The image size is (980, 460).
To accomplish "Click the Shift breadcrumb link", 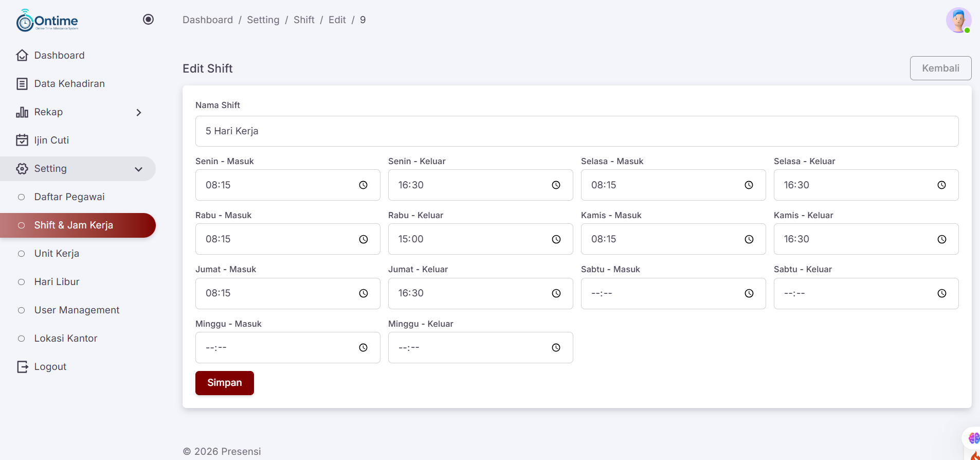I will pos(304,20).
